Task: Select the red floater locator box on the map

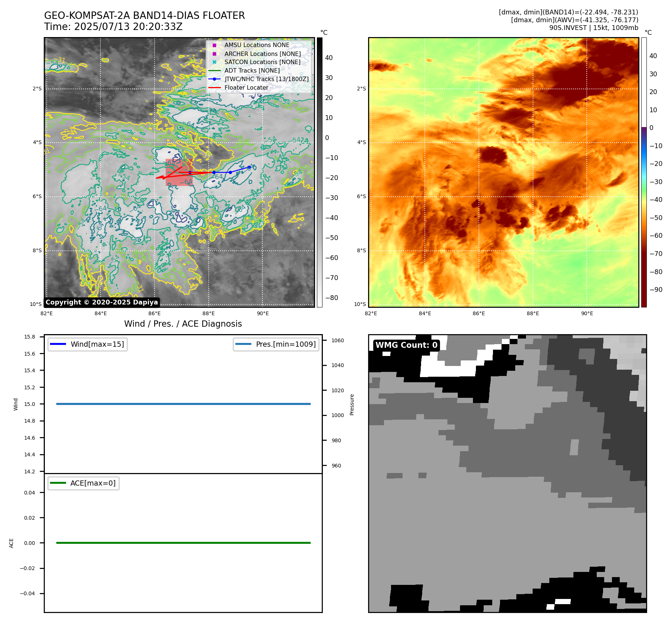Action: click(179, 172)
